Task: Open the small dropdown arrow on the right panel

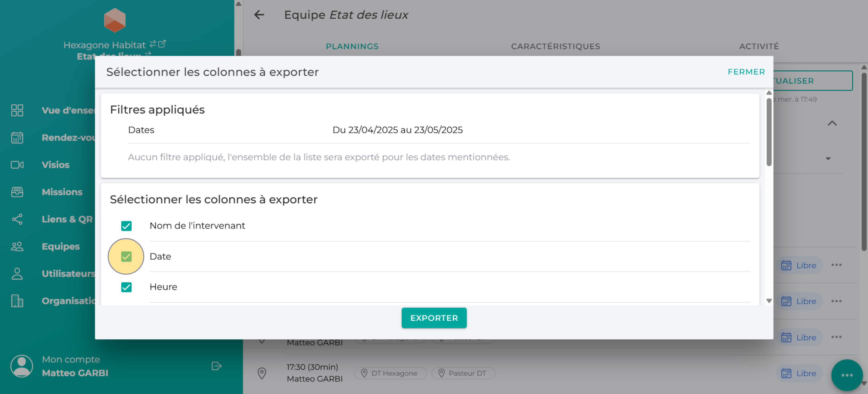Action: pyautogui.click(x=828, y=159)
